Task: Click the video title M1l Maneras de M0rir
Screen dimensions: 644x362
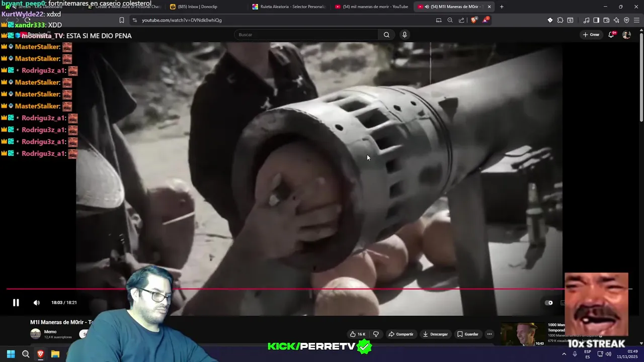Action: (61, 322)
